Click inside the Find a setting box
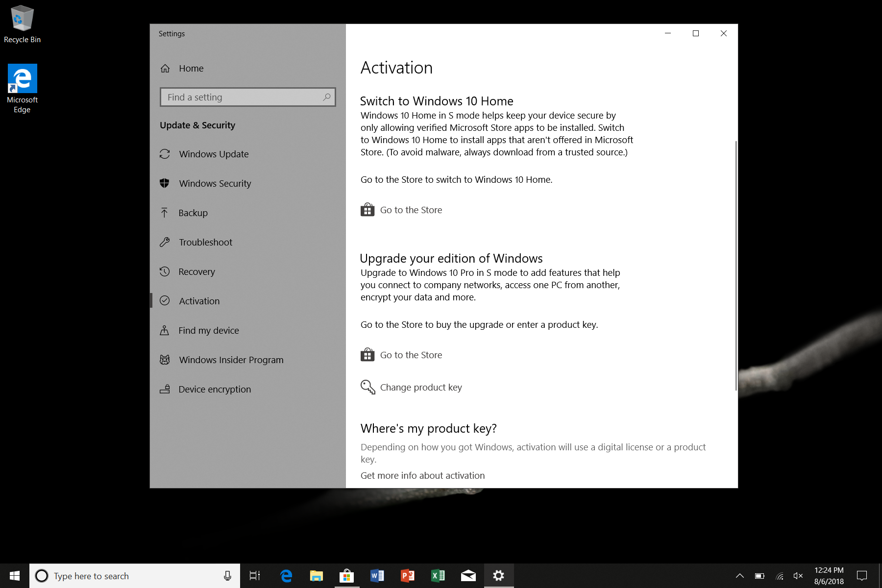 tap(243, 98)
